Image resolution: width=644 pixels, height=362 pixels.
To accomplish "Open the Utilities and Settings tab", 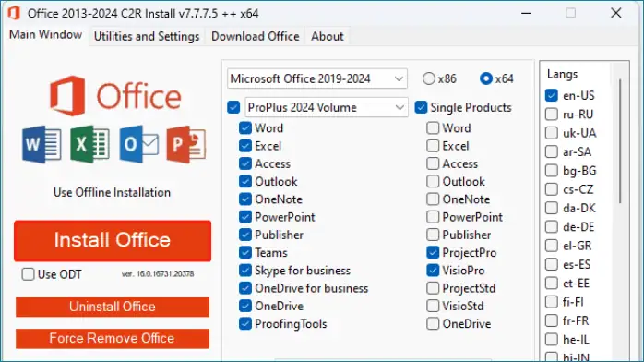I will [147, 37].
